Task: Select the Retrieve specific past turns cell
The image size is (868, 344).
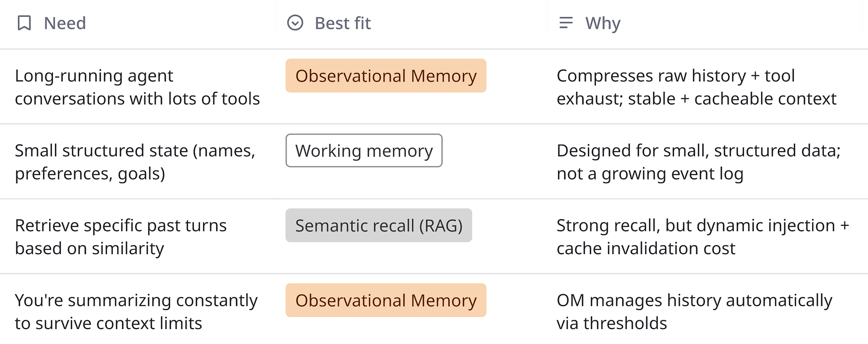Action: 121,236
